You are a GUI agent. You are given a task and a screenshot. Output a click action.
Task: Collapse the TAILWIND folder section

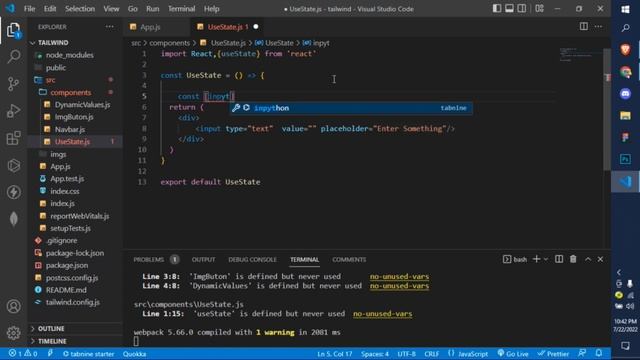(x=53, y=43)
